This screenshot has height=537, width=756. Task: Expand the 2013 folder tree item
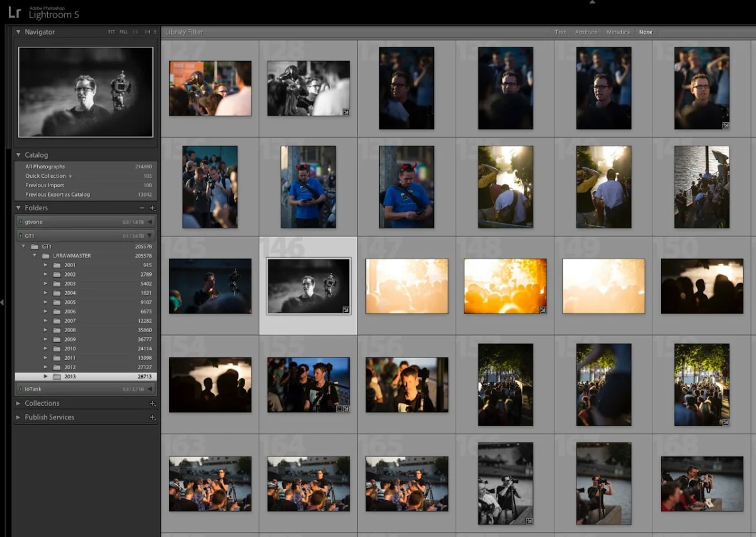(x=45, y=376)
